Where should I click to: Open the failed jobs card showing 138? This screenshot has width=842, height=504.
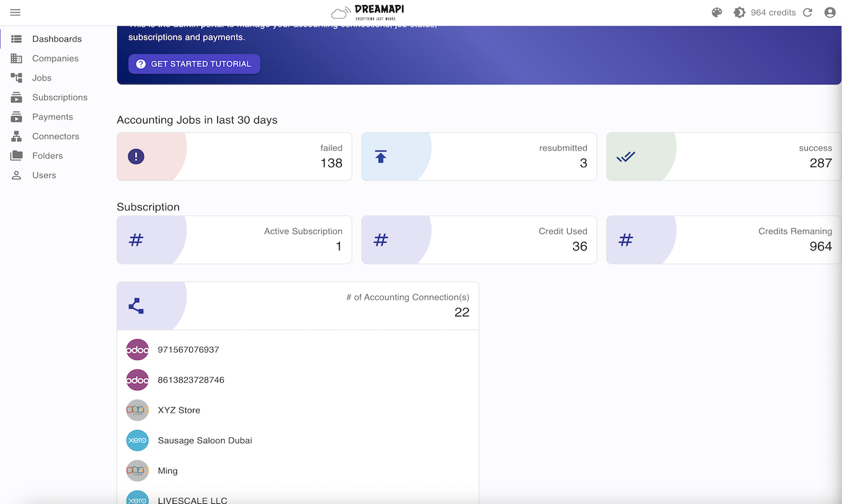coord(234,156)
